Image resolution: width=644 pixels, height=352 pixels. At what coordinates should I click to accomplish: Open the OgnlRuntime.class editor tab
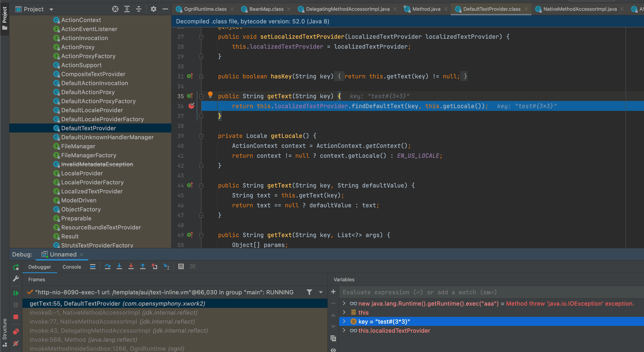point(205,9)
